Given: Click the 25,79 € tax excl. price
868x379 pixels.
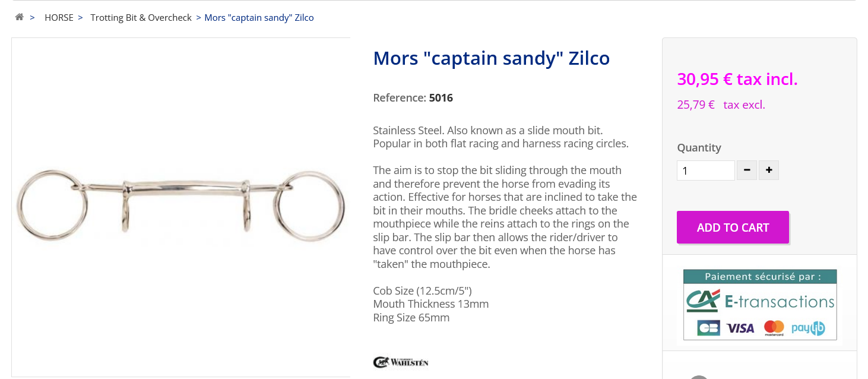Looking at the screenshot, I should click(x=721, y=105).
